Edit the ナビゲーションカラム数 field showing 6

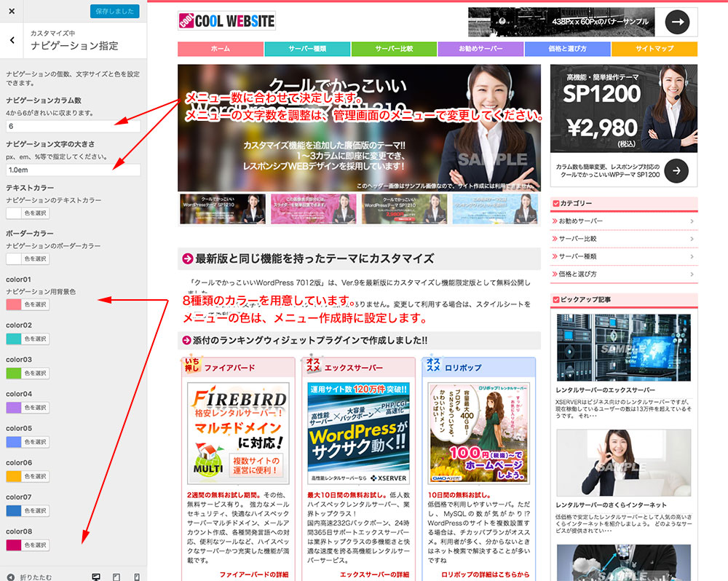73,127
